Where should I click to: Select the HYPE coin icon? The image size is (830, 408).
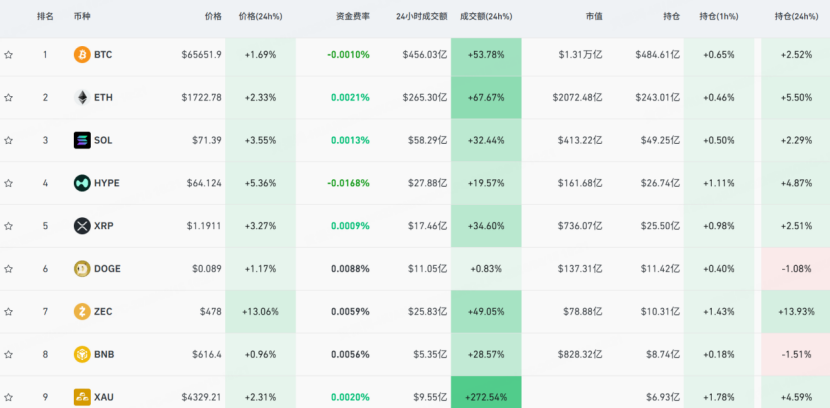click(x=82, y=183)
